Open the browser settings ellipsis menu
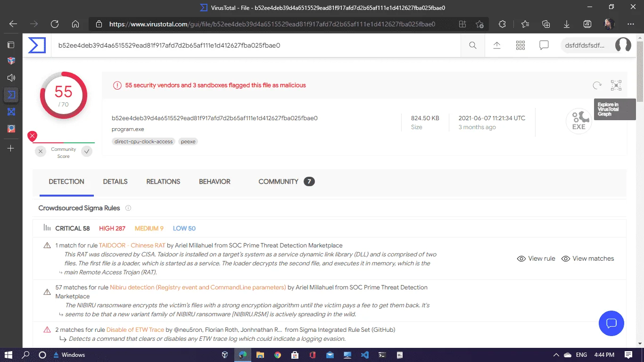Screen dimensions: 644x362 click(631, 24)
